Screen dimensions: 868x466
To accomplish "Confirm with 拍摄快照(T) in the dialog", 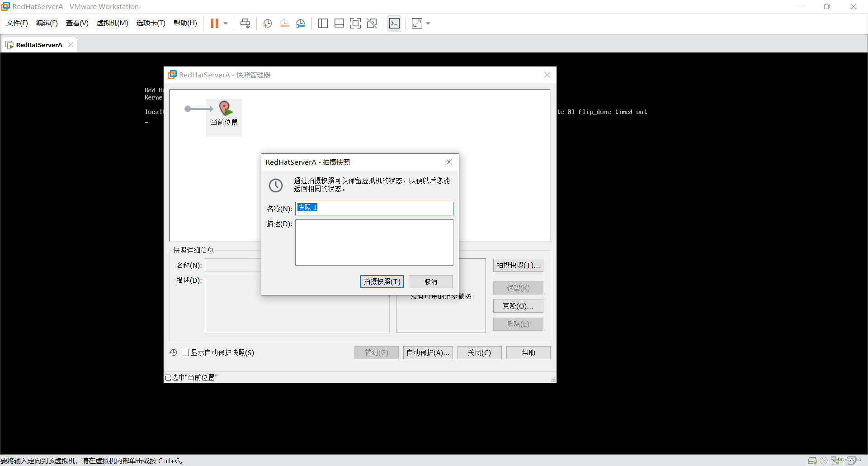I will [x=382, y=281].
